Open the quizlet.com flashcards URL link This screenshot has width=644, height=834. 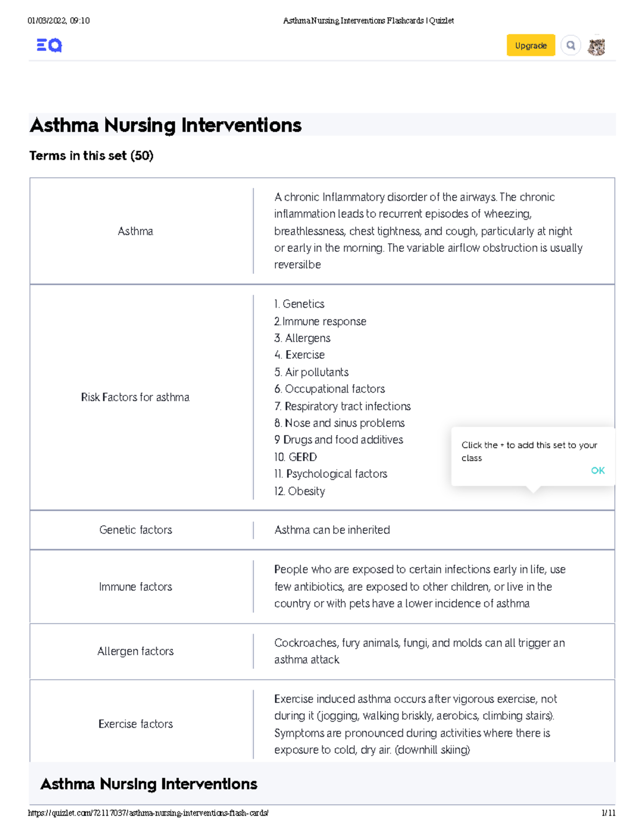[149, 813]
